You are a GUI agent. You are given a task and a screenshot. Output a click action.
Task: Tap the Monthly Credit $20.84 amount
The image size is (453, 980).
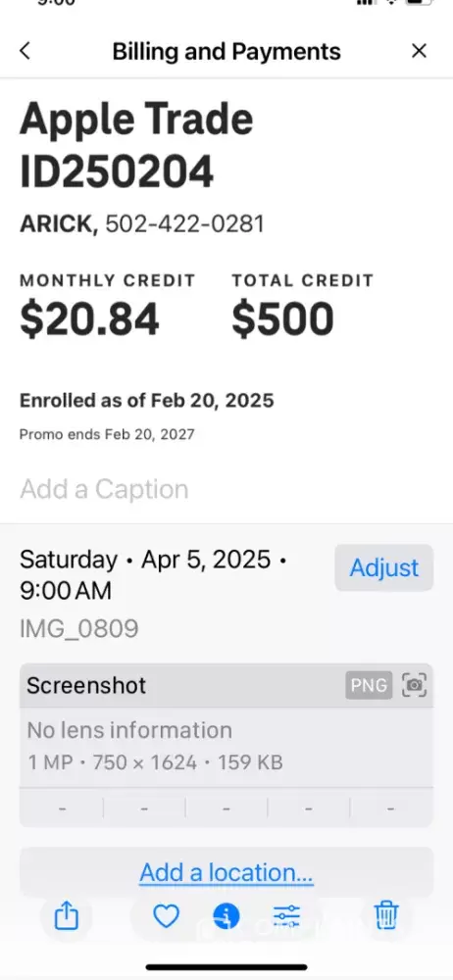point(89,318)
